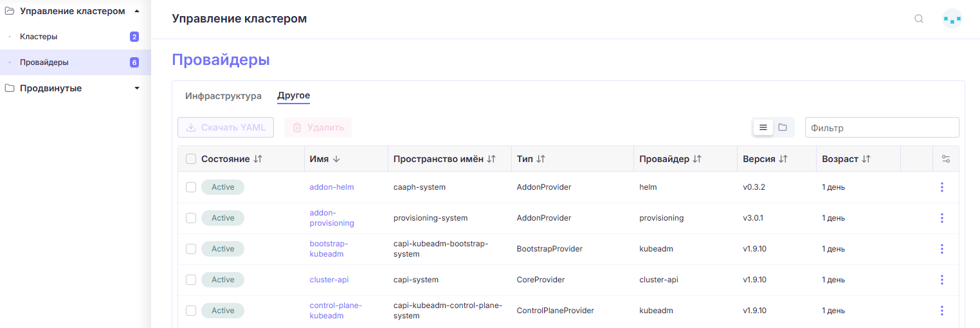Click the ControlPlaneProvider type cell
The height and width of the screenshot is (328, 980).
(555, 311)
